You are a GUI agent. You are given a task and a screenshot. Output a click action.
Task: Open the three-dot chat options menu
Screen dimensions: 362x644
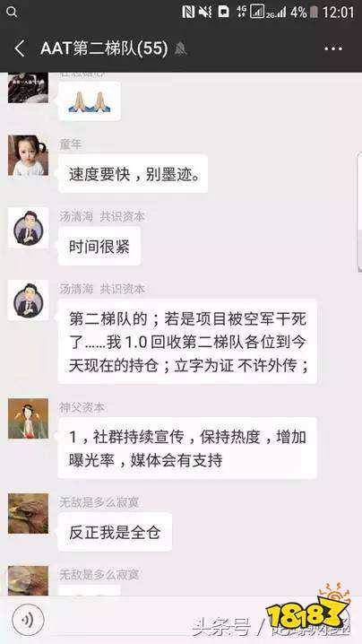point(332,48)
